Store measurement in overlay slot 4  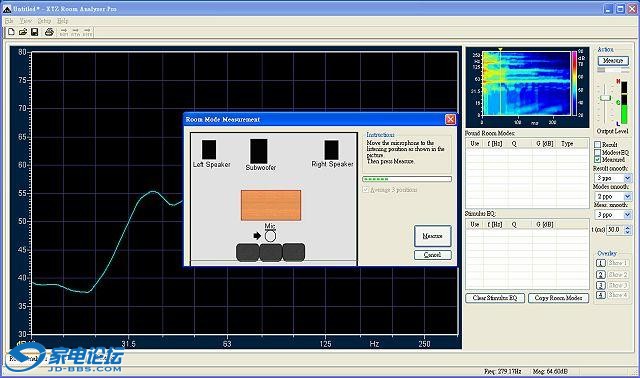(x=600, y=295)
